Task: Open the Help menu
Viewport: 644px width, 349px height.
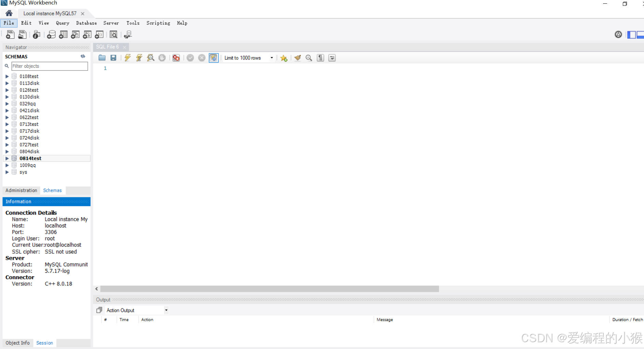Action: pos(182,23)
